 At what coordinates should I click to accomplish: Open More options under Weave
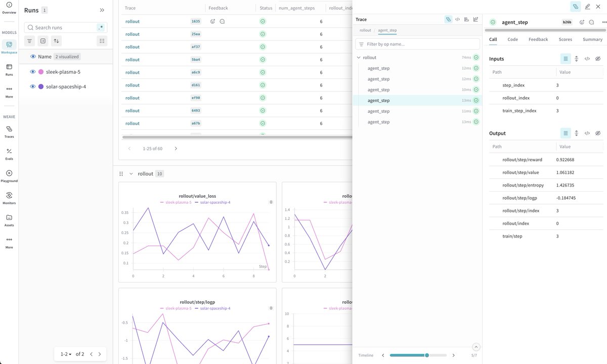click(9, 242)
